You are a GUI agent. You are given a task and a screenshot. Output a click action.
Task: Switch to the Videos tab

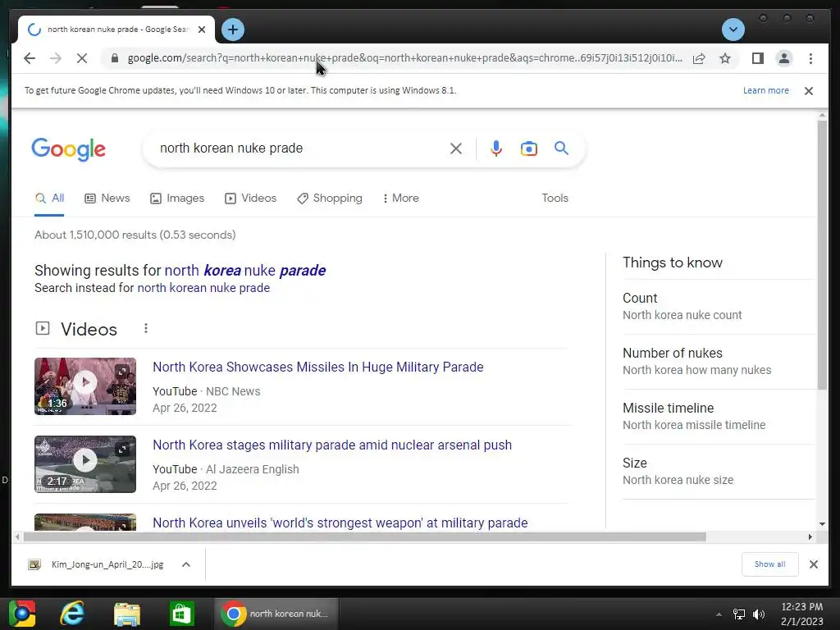(251, 199)
